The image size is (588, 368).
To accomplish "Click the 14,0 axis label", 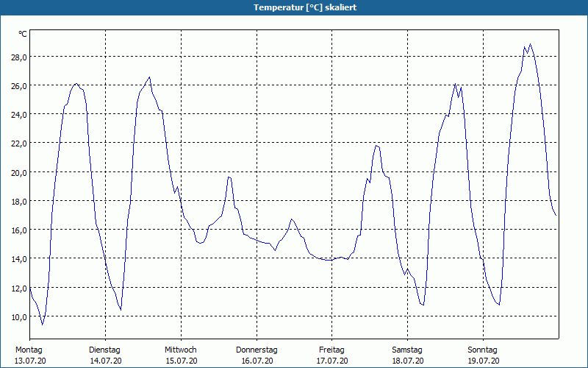I will coord(19,259).
